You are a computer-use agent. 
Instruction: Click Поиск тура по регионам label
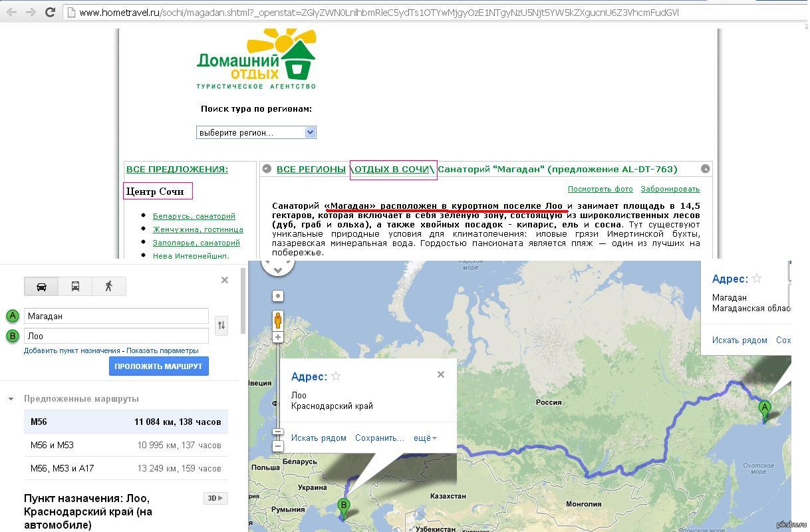[x=256, y=109]
